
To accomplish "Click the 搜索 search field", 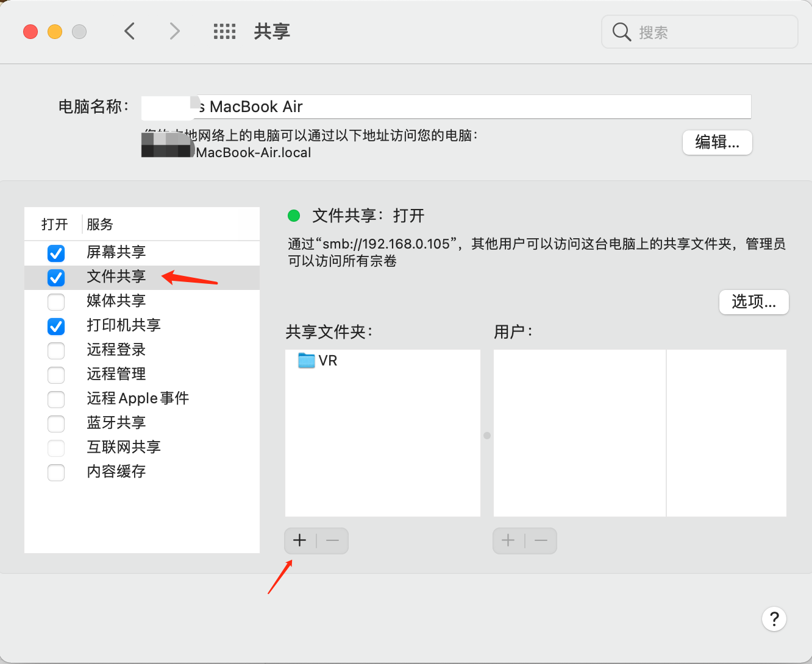I will (x=700, y=32).
